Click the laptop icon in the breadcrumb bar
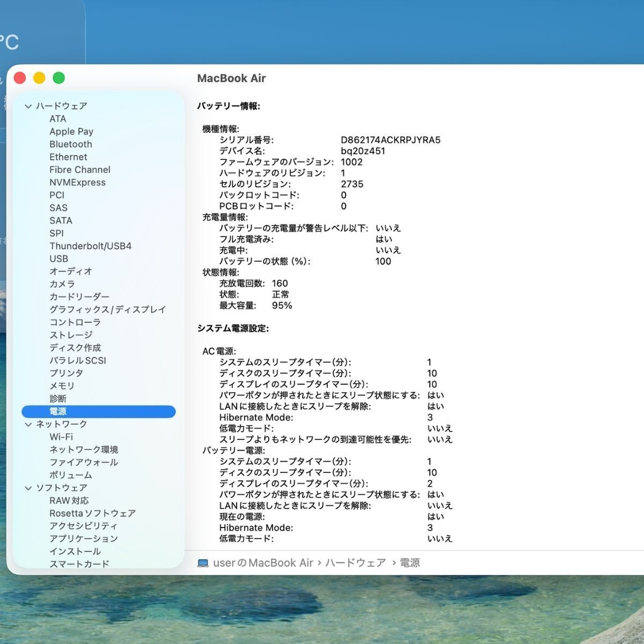 click(x=202, y=562)
